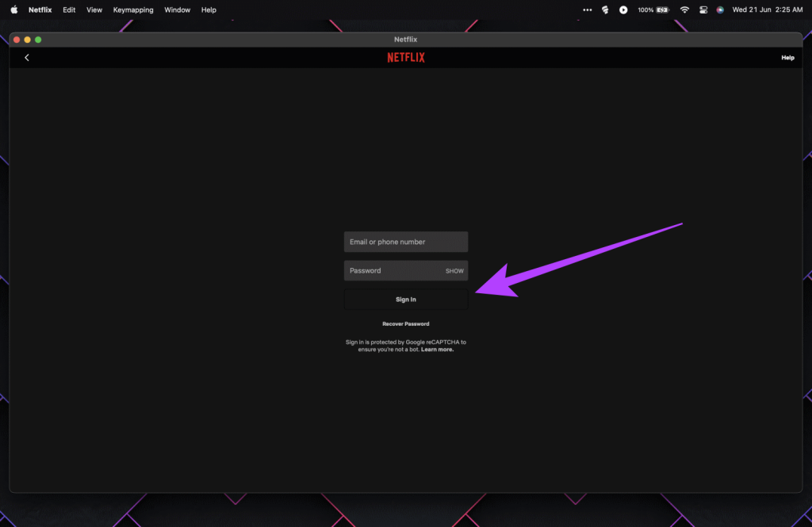The image size is (812, 527).
Task: Open Control Center from the menu bar
Action: coord(703,10)
